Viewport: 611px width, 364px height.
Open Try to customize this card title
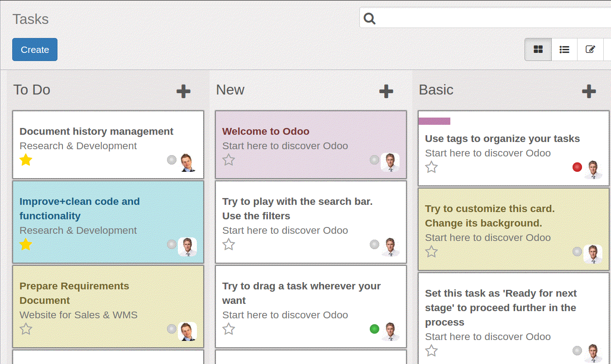[490, 216]
